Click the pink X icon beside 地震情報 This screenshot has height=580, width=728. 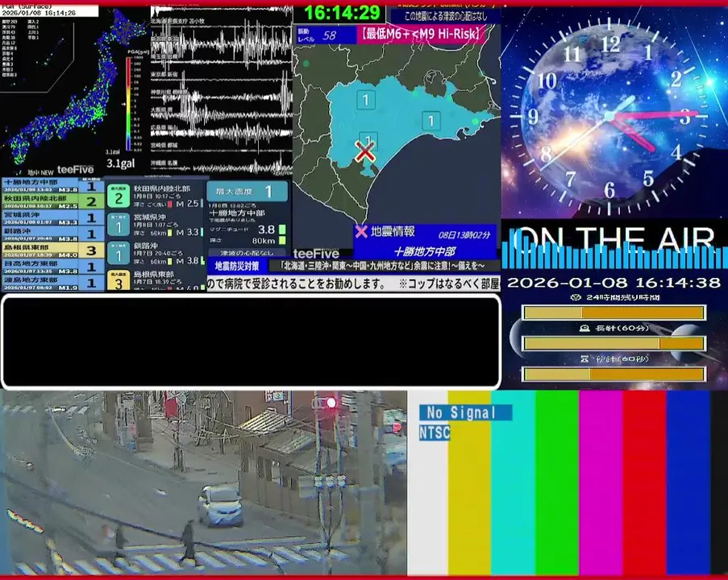[x=361, y=231]
